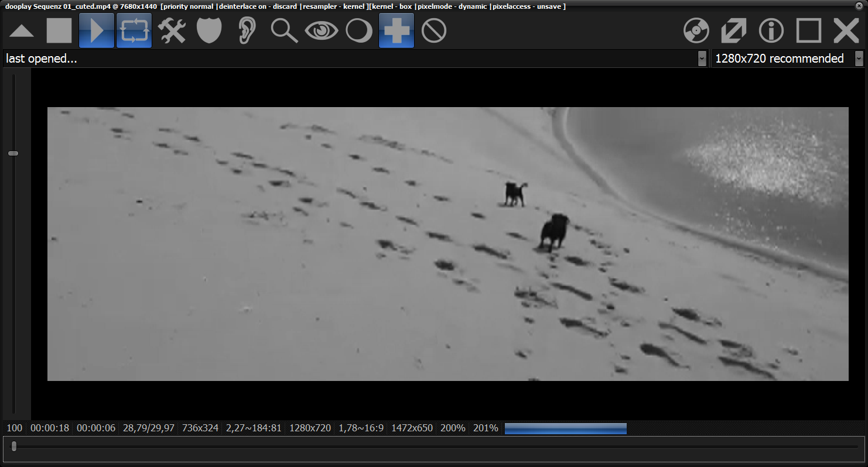Click the shield icon
The image size is (868, 467).
click(x=209, y=30)
